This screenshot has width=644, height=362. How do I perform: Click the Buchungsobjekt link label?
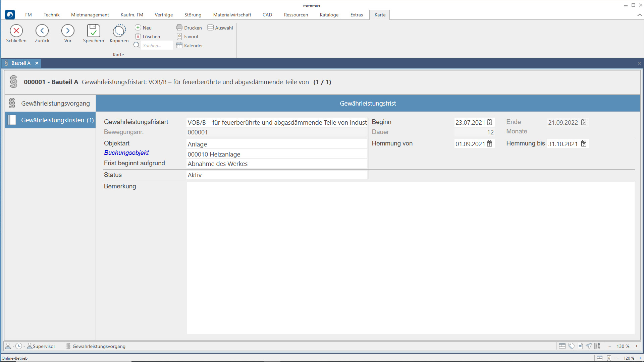click(126, 153)
